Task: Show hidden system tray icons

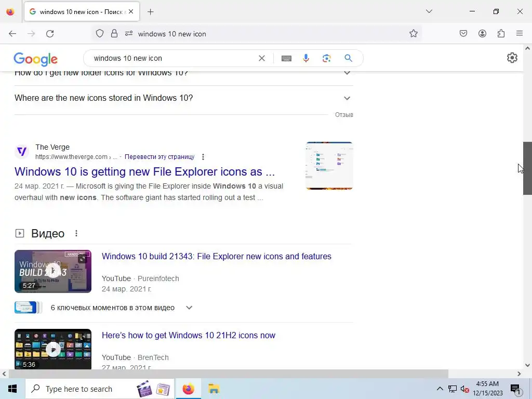Action: 440,389
